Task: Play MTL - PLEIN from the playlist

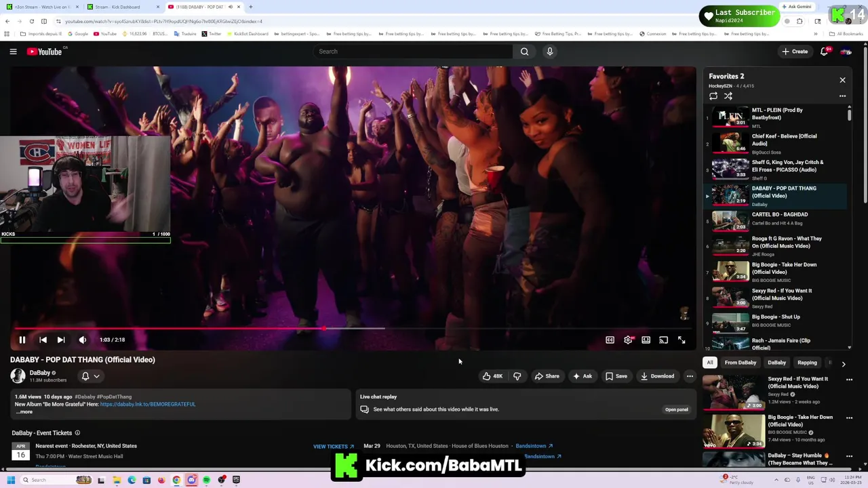Action: [x=775, y=118]
